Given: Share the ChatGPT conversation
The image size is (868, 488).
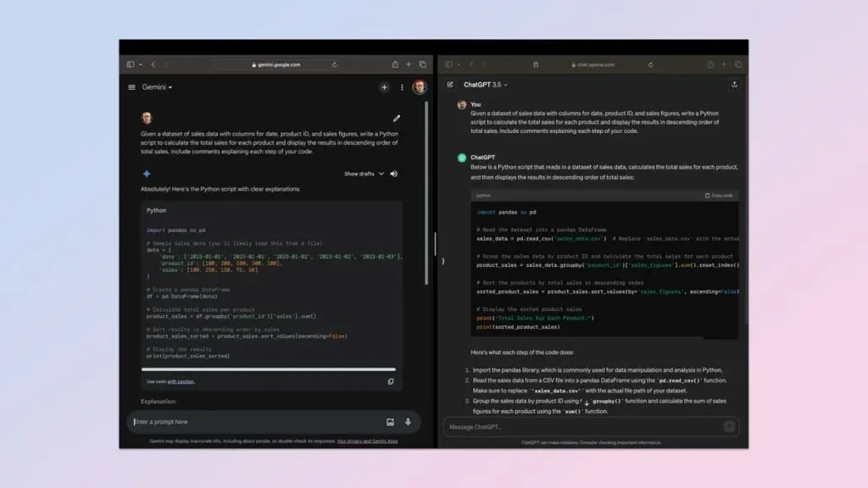Looking at the screenshot, I should coord(733,85).
